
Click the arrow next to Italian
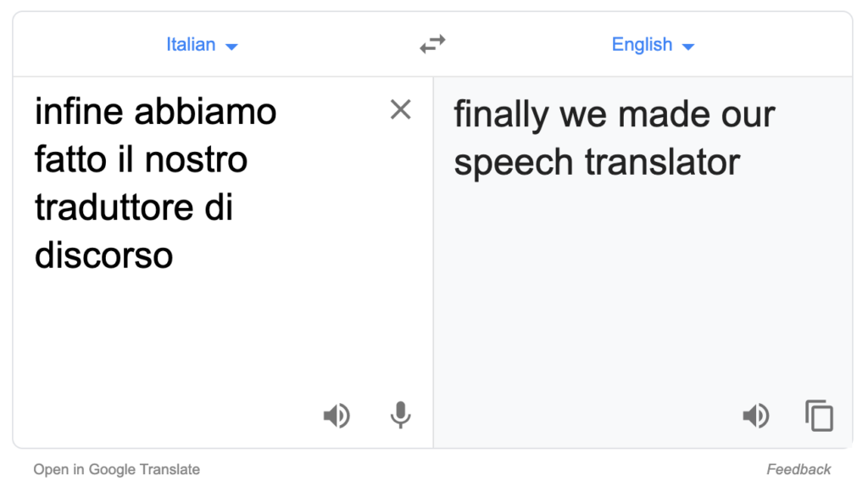coord(232,48)
